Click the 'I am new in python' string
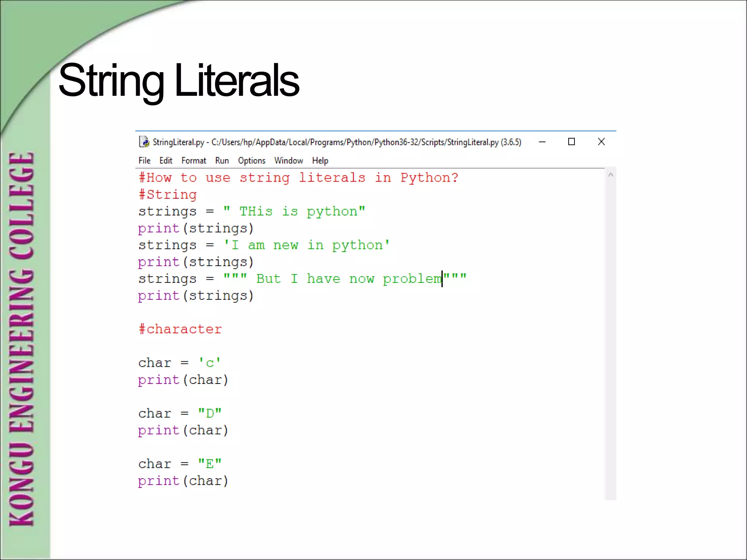747x560 pixels. (306, 245)
